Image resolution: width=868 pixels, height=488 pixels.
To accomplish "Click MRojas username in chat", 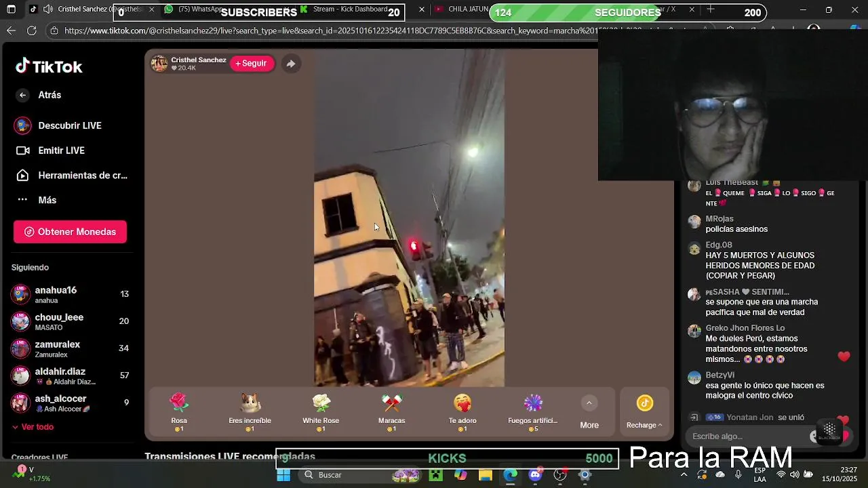I will point(719,219).
